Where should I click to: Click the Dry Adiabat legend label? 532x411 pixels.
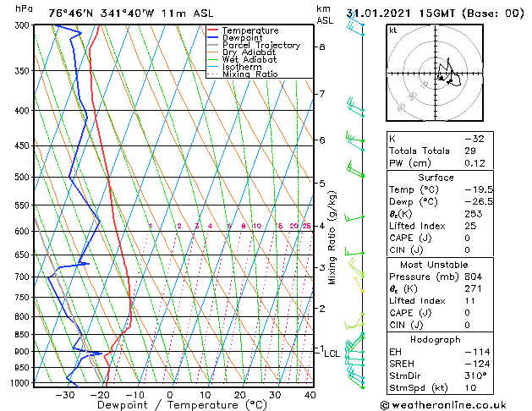[x=249, y=52]
